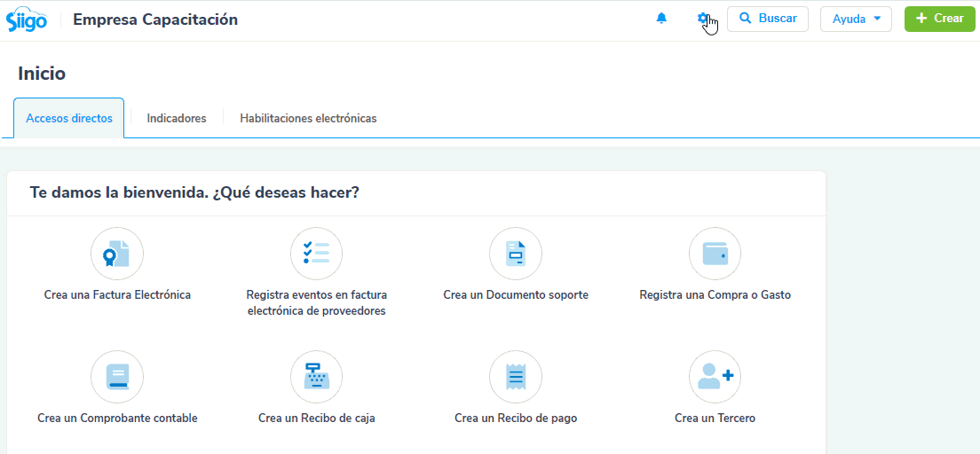Viewport: 980px width, 454px height.
Task: Click the Empresa Capacitación company name
Action: pos(155,20)
